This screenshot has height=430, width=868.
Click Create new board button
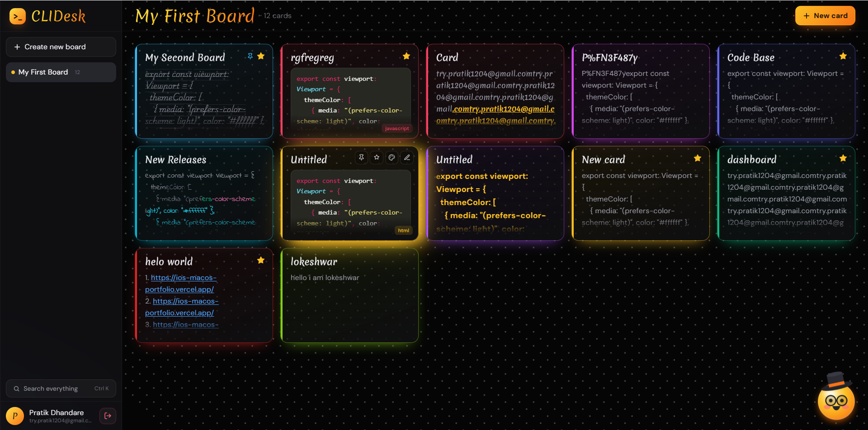pos(61,47)
